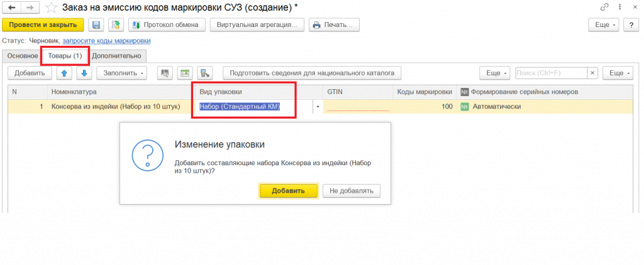
Task: Move row up with blue up arrow
Action: click(x=64, y=73)
